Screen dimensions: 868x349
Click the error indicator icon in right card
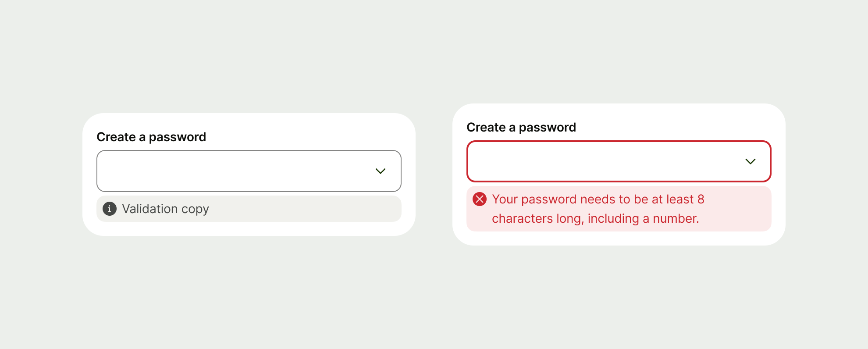pos(480,199)
